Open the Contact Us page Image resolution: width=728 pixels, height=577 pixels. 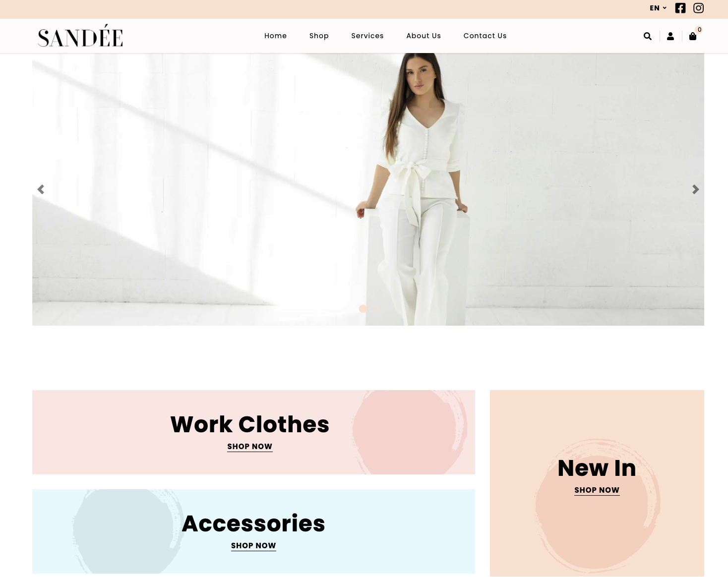pyautogui.click(x=485, y=36)
